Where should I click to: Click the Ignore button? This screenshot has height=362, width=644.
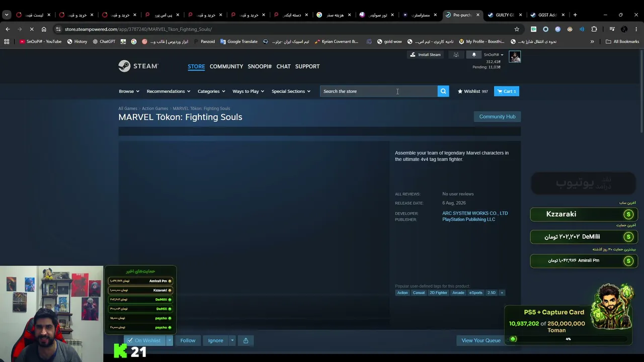pos(215,340)
